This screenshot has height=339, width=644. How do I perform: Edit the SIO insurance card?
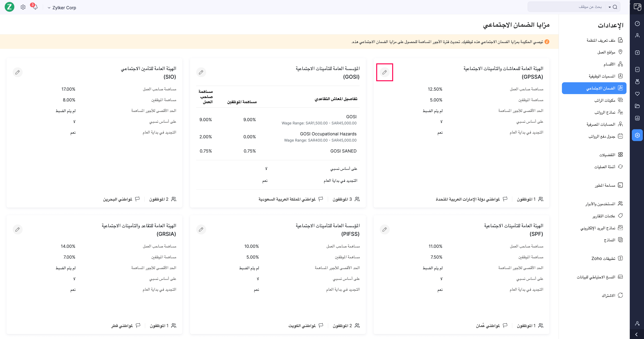(x=17, y=72)
